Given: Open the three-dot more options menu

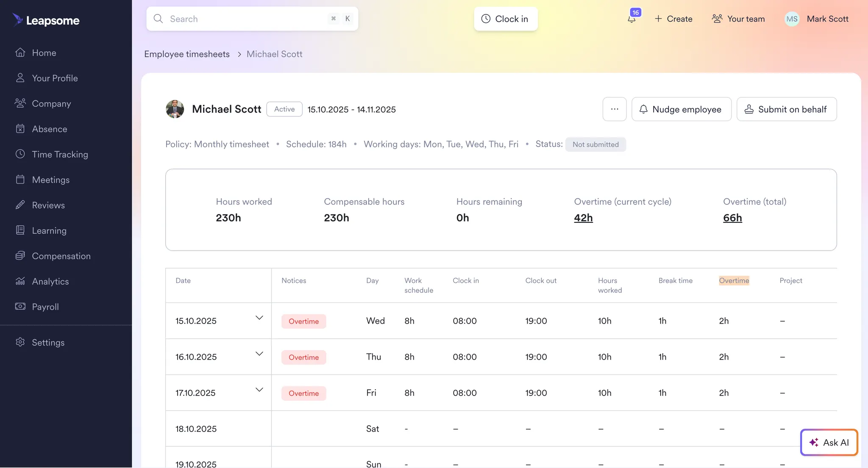Looking at the screenshot, I should [615, 109].
